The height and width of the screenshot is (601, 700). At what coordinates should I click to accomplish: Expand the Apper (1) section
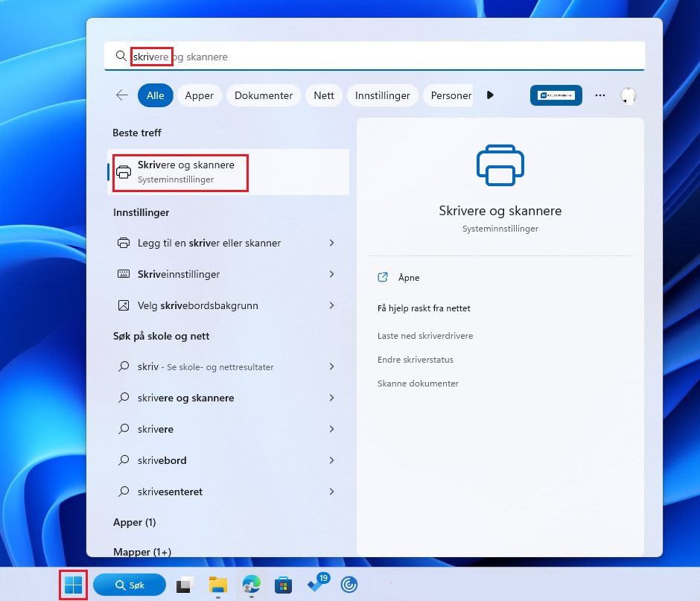point(134,522)
